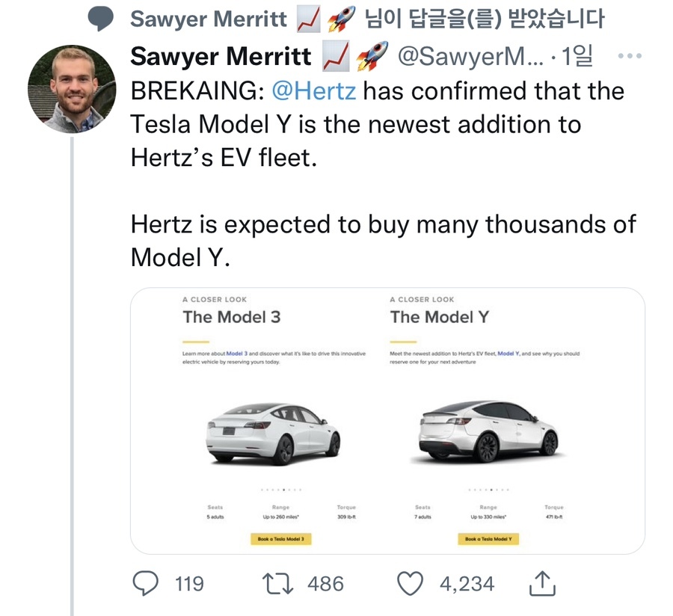Viewport: 673px width, 616px height.
Task: Open the "1일" timestamp link
Action: click(577, 57)
